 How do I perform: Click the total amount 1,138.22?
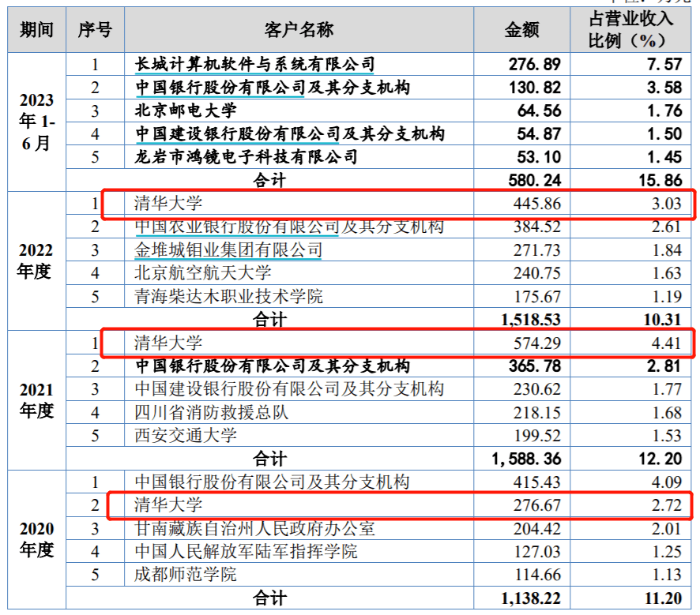[x=531, y=598]
